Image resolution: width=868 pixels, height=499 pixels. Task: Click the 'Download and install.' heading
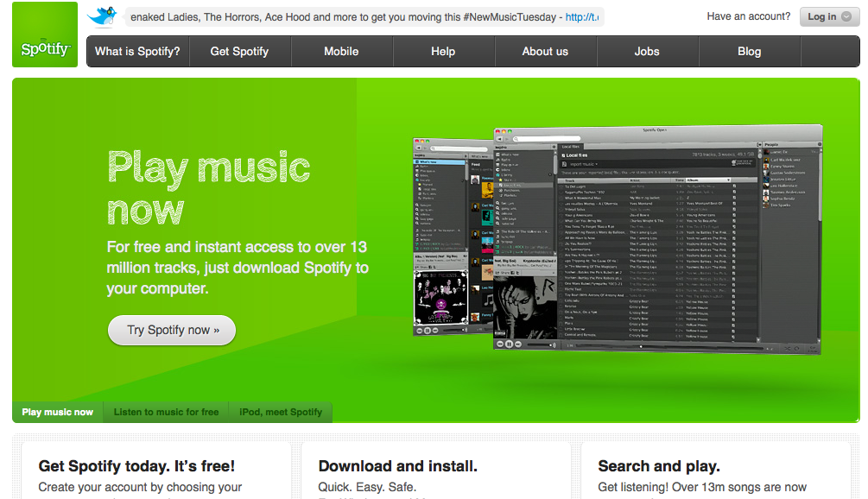pos(397,466)
